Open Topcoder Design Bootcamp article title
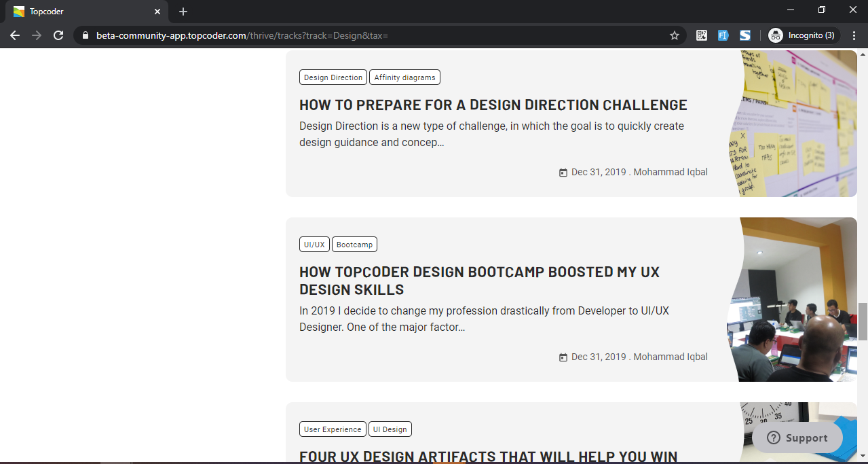 (x=479, y=281)
